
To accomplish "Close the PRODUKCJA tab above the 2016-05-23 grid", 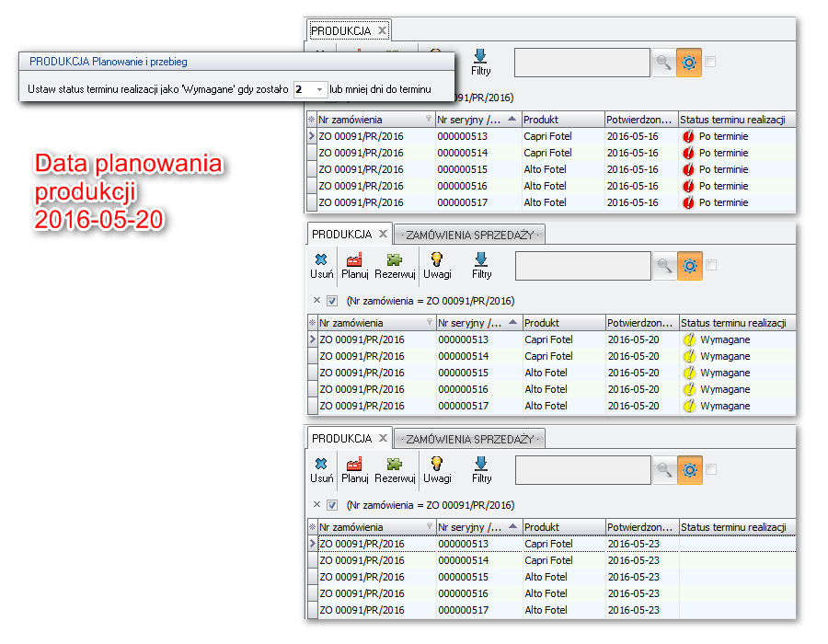I will [x=384, y=439].
